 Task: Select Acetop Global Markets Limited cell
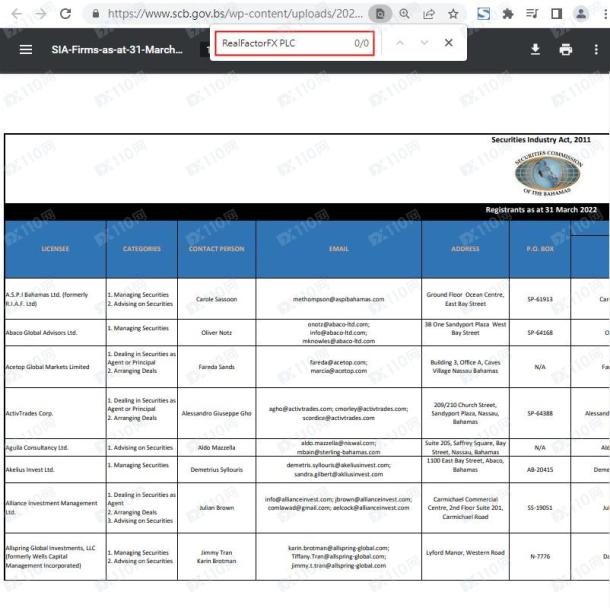55,367
